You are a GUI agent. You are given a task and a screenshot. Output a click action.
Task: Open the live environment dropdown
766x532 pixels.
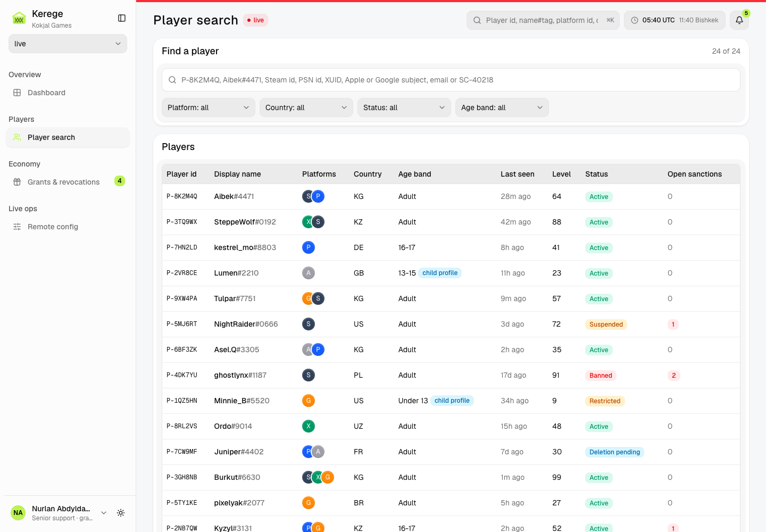[x=68, y=44]
